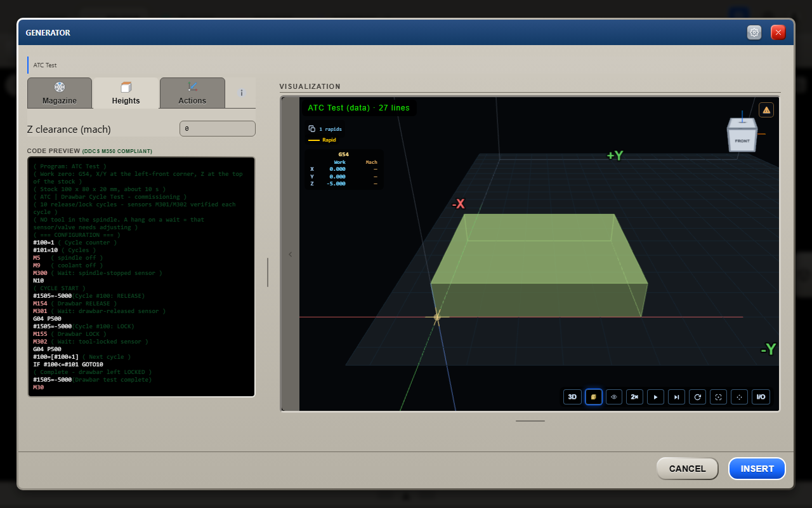This screenshot has height=508, width=812.
Task: Click the X work value 0.000
Action: click(337, 169)
